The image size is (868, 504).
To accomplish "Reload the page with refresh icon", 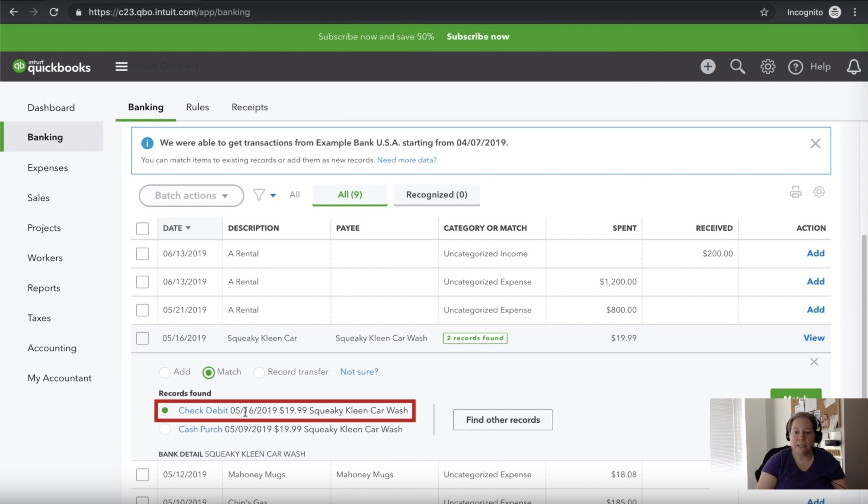I will click(54, 13).
